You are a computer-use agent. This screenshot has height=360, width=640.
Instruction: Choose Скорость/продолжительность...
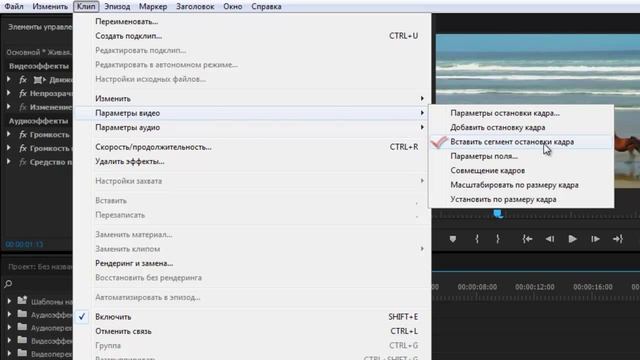252,147
